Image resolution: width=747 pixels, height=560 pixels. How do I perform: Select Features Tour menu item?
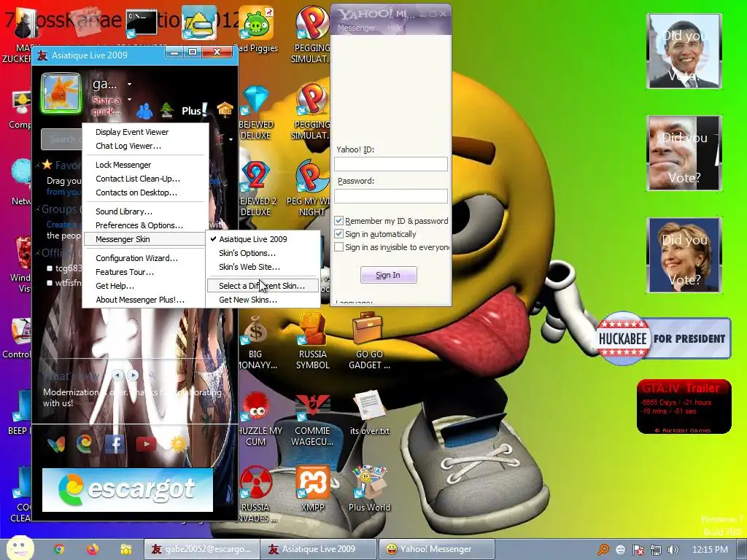[x=145, y=272]
